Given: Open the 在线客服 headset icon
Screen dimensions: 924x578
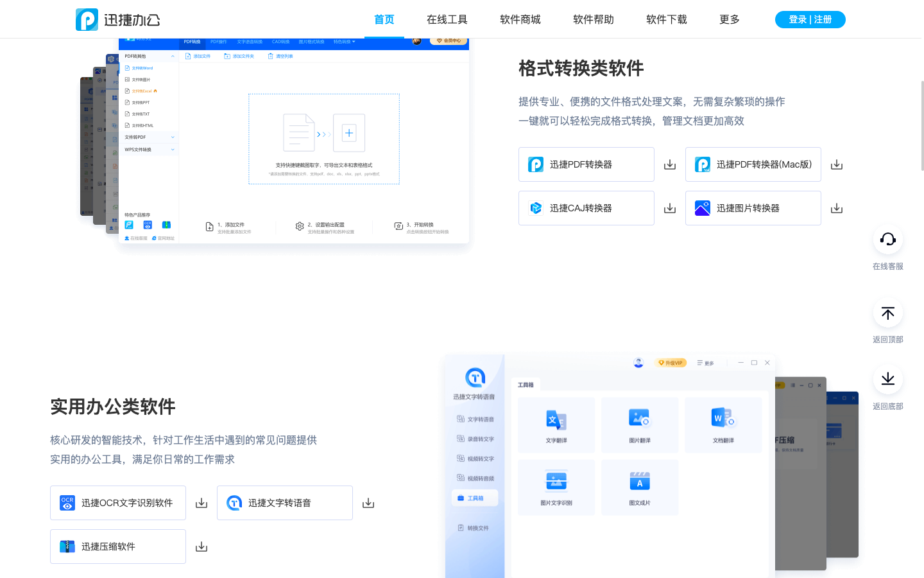Looking at the screenshot, I should [x=887, y=238].
